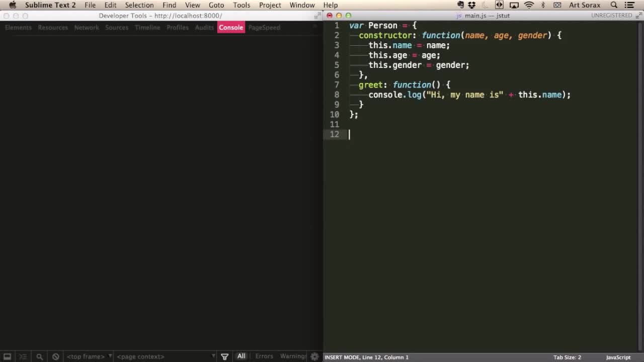Click the 'constructor' property name
Screen dimensions: 644x362
click(385, 35)
